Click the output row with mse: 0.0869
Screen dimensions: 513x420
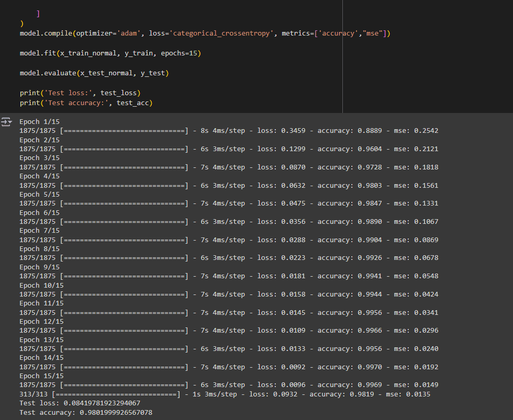pyautogui.click(x=229, y=240)
